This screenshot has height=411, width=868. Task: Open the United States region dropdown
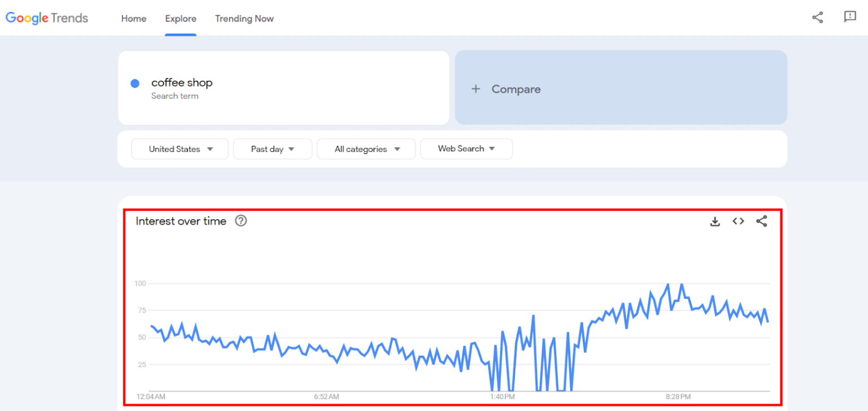click(x=179, y=148)
